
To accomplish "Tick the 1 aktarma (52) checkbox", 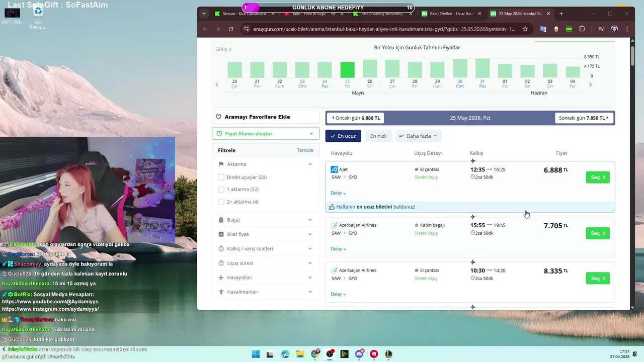I will [221, 190].
